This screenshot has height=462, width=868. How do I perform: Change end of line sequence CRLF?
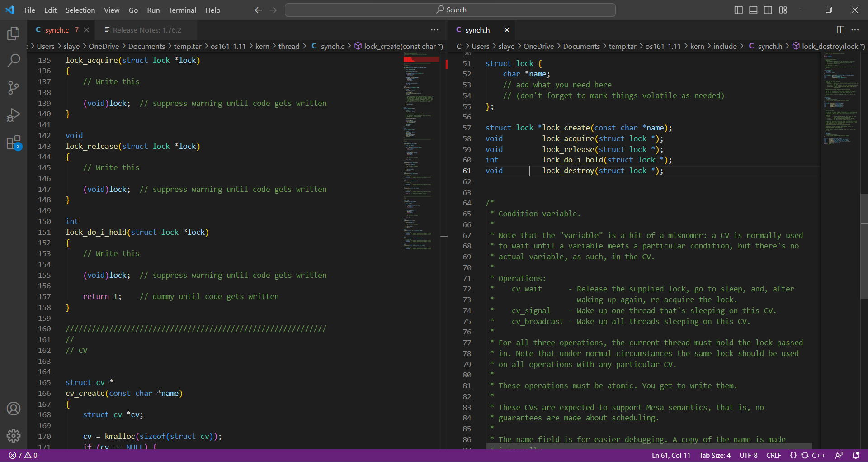774,456
